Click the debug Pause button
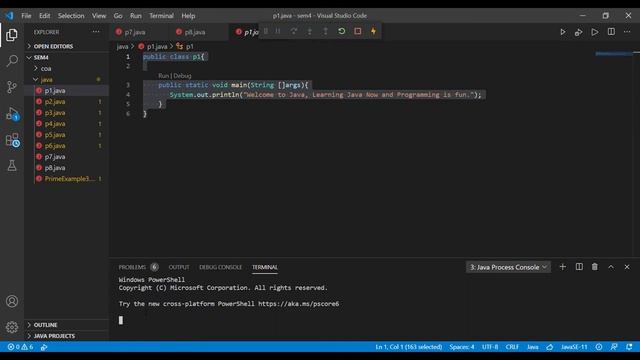The width and height of the screenshot is (640, 360). pos(278,31)
